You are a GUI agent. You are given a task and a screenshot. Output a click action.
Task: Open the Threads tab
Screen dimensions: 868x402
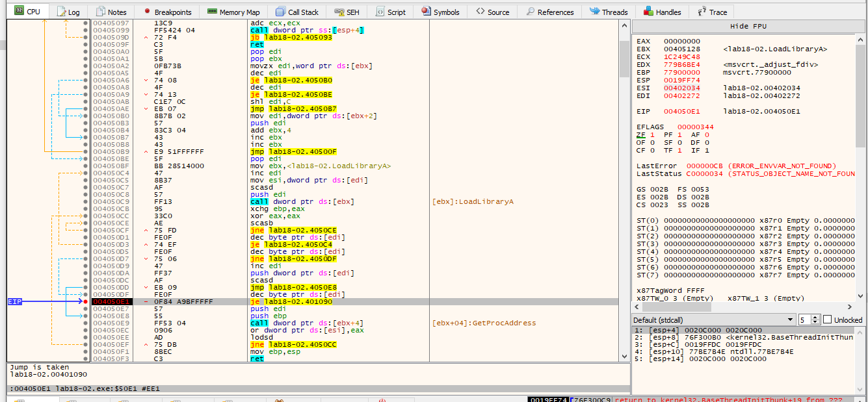pos(609,12)
